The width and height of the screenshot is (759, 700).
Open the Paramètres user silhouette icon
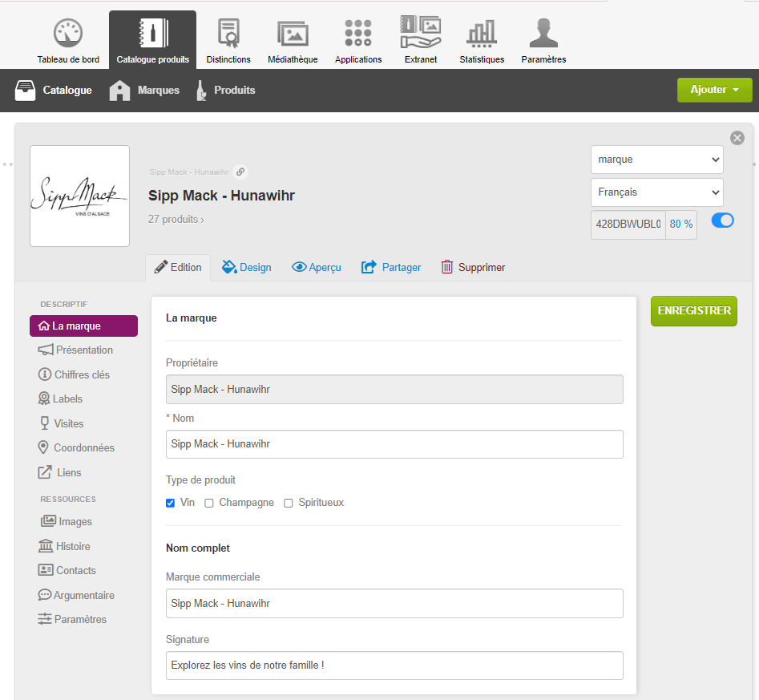coord(543,33)
